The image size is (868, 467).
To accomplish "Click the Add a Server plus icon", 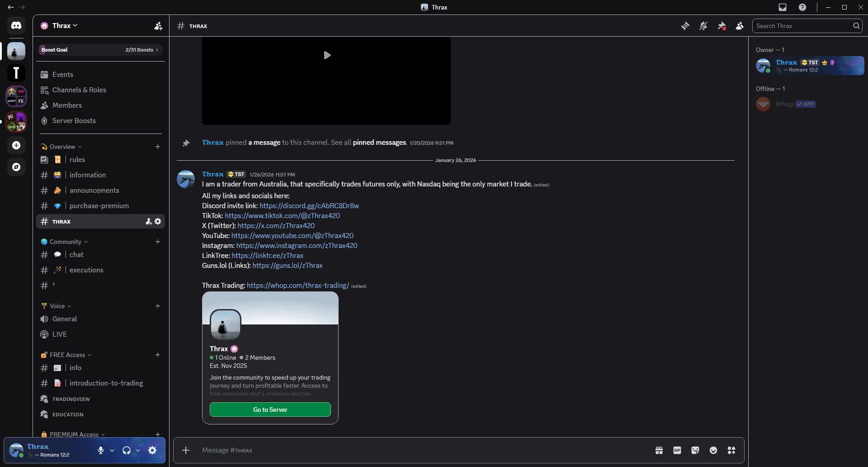I will click(x=16, y=145).
